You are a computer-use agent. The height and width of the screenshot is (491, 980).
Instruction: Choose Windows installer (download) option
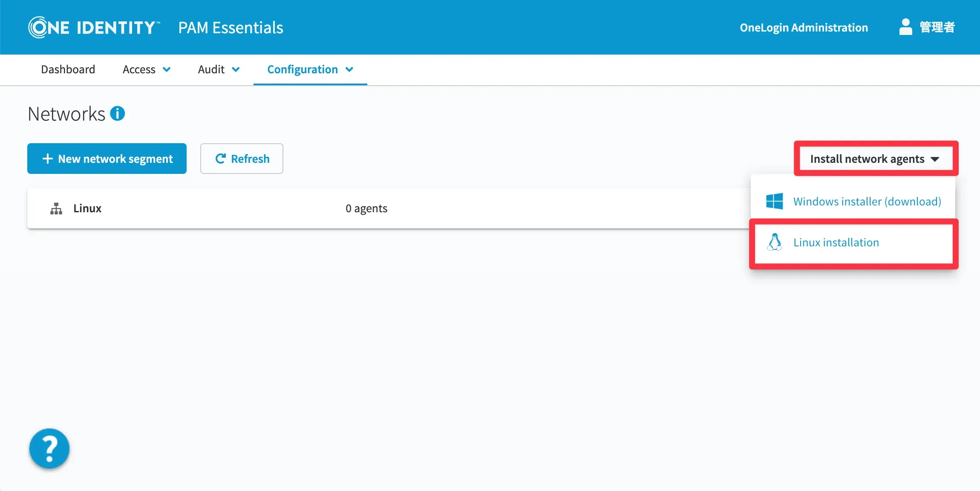click(867, 201)
